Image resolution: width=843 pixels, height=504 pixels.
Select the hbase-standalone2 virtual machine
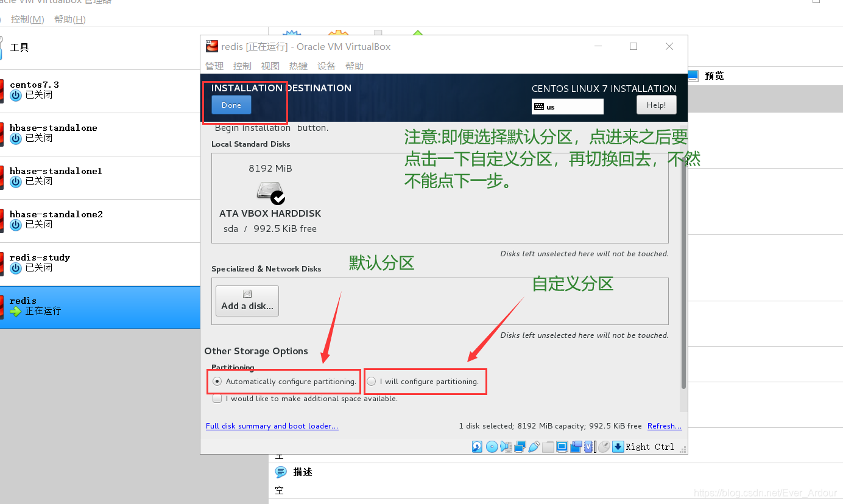click(x=100, y=221)
